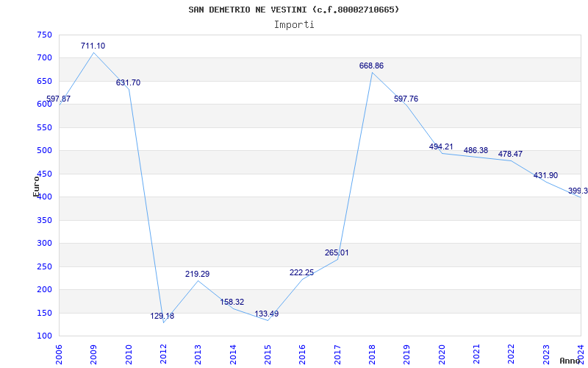Click y-axis value 650
588x368 pixels.
click(44, 81)
